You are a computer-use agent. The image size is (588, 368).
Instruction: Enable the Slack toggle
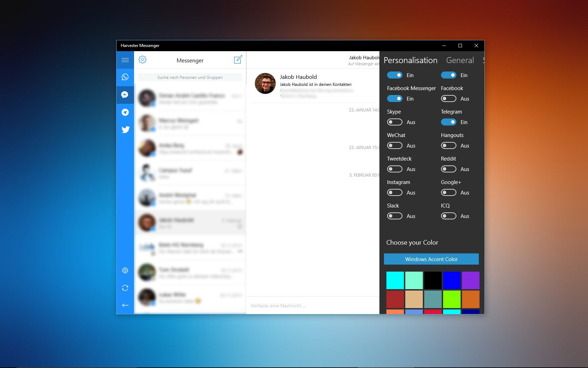[x=394, y=216]
